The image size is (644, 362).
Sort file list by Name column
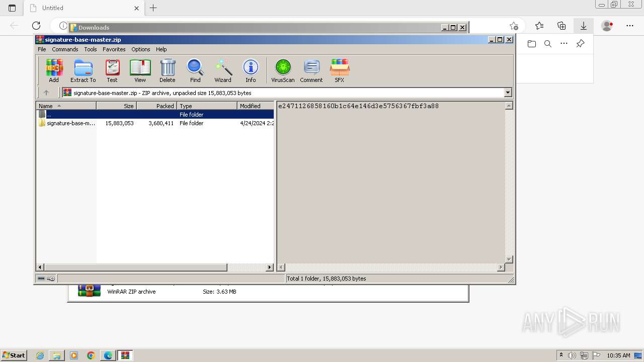click(66, 106)
